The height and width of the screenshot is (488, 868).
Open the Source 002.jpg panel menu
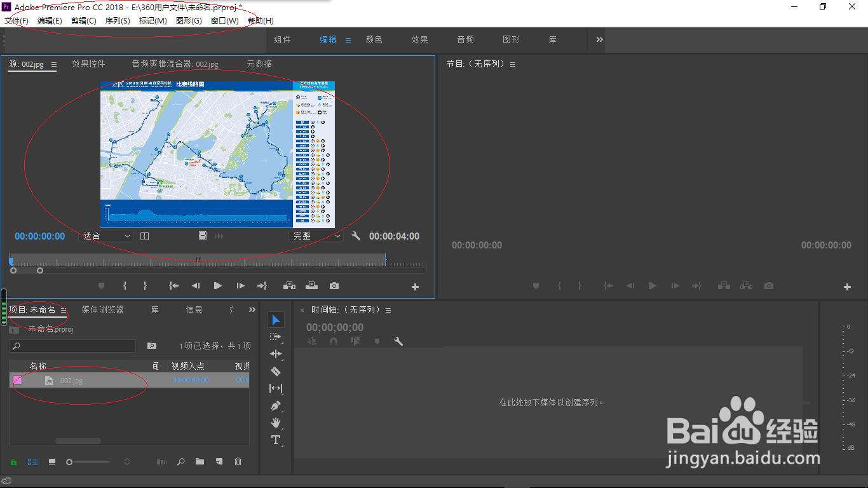[x=54, y=64]
